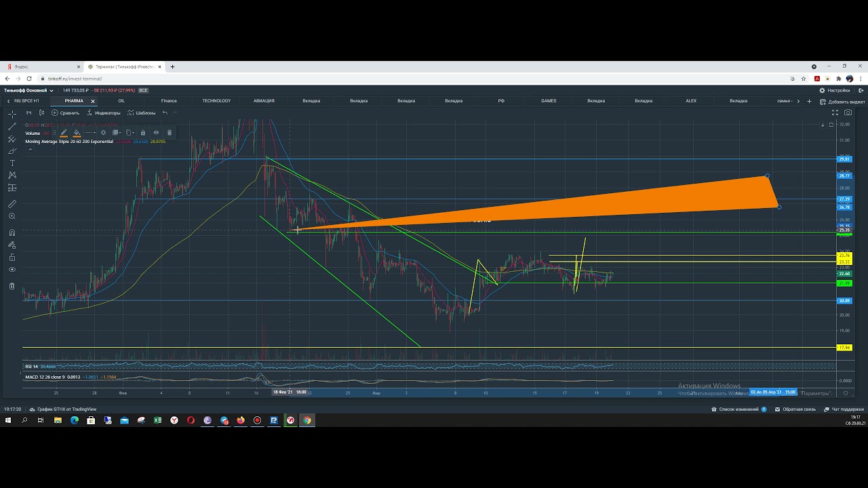Open clone or copy dropdown
Image resolution: width=868 pixels, height=488 pixels.
click(x=130, y=133)
